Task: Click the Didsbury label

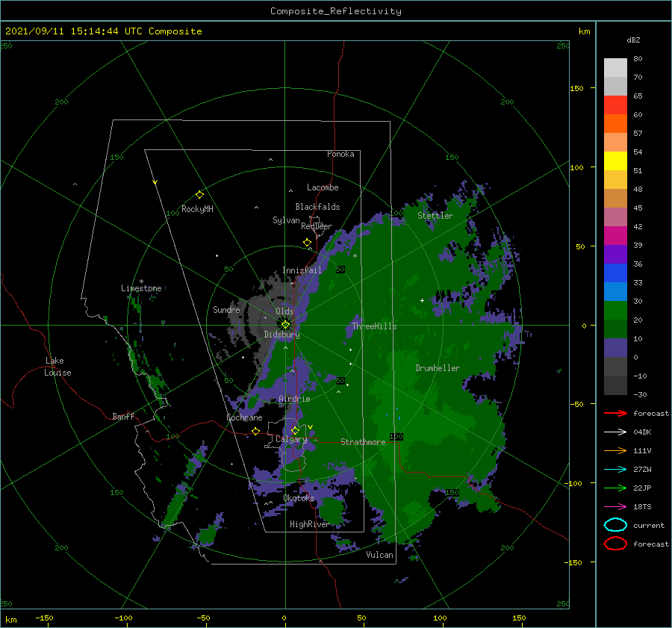Action: (x=281, y=335)
